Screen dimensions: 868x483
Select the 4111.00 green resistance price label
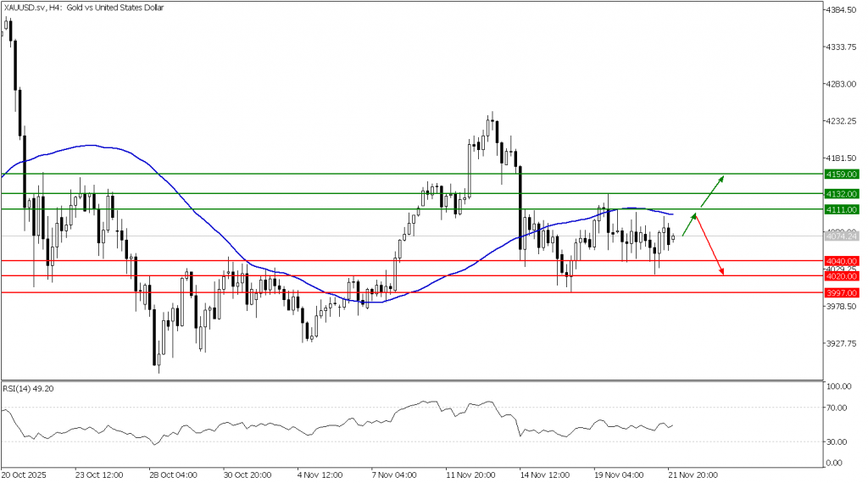[842, 209]
